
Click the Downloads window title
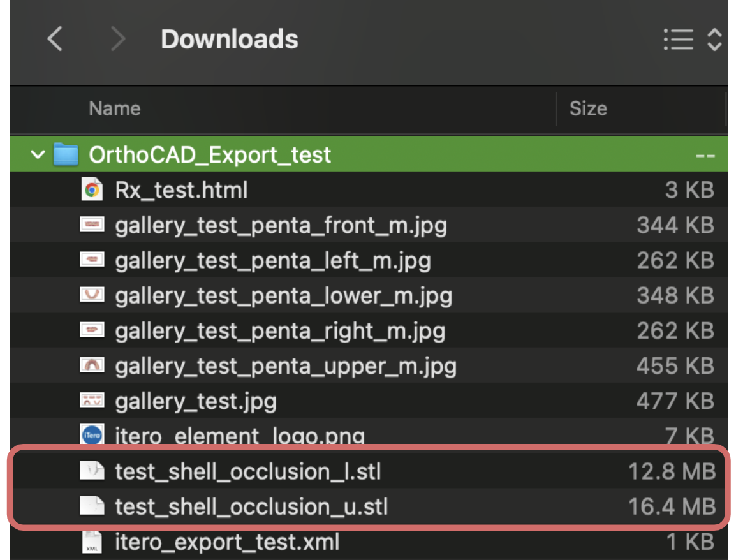coord(230,39)
